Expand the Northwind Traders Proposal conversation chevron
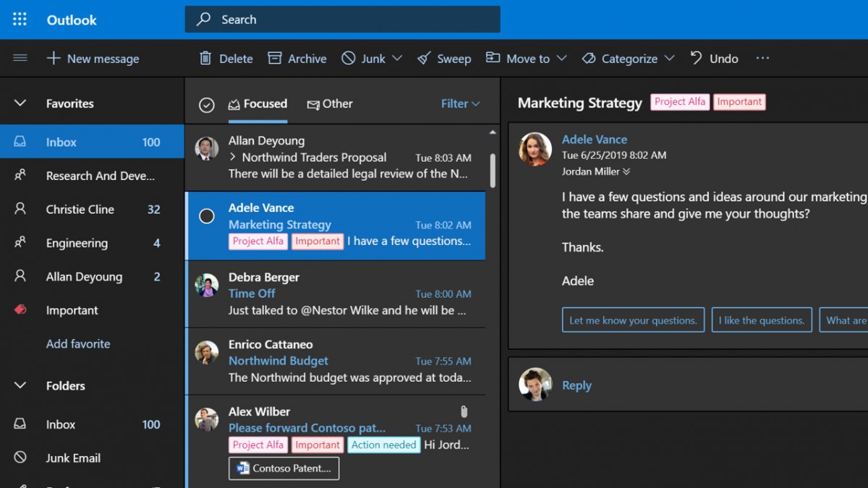The height and width of the screenshot is (488, 868). click(x=233, y=156)
